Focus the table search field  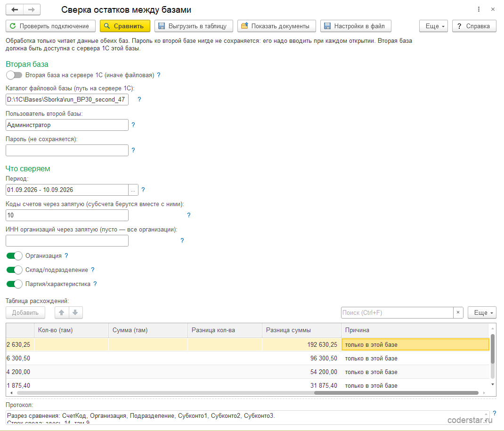click(x=397, y=312)
